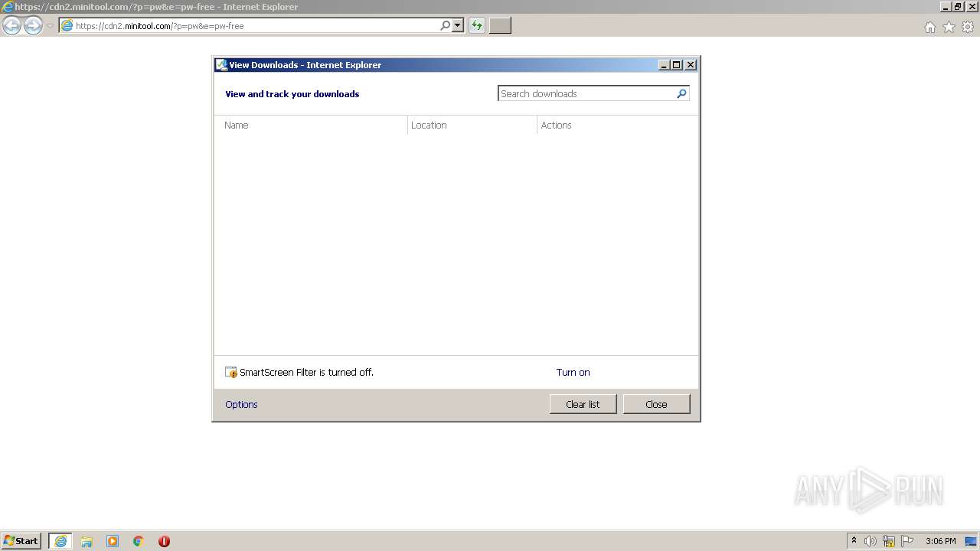Open the Action Center flag icon
Screen dimensions: 980x551
click(x=907, y=541)
